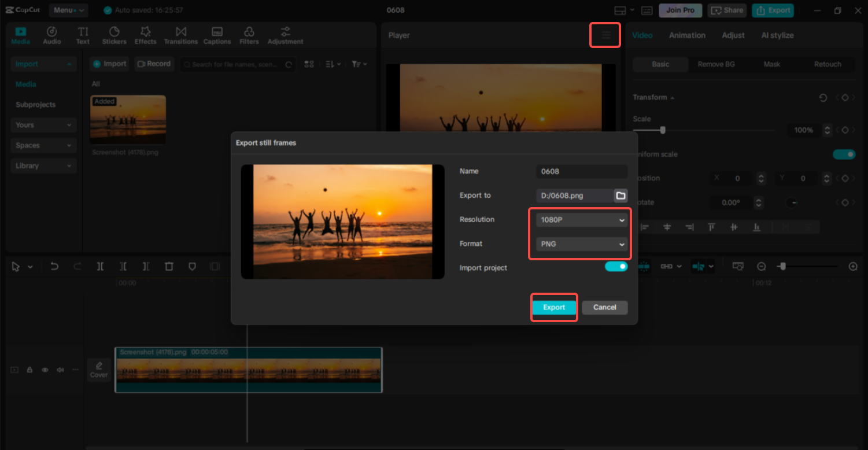868x450 pixels.
Task: Click the Undo icon above the timeline
Action: (54, 266)
